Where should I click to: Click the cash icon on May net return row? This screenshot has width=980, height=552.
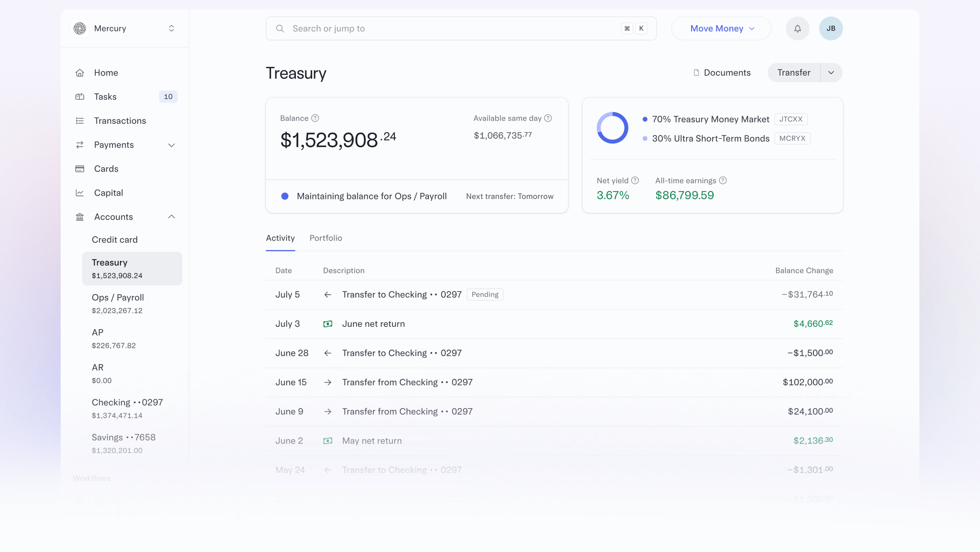click(328, 441)
